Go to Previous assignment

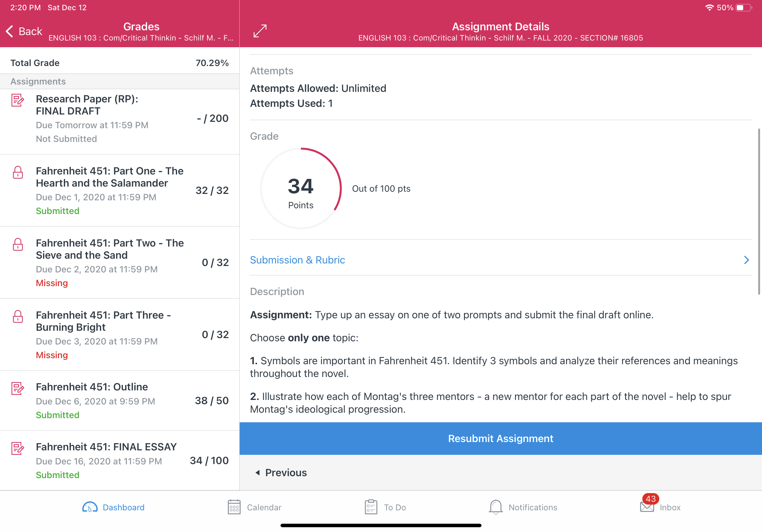point(281,472)
